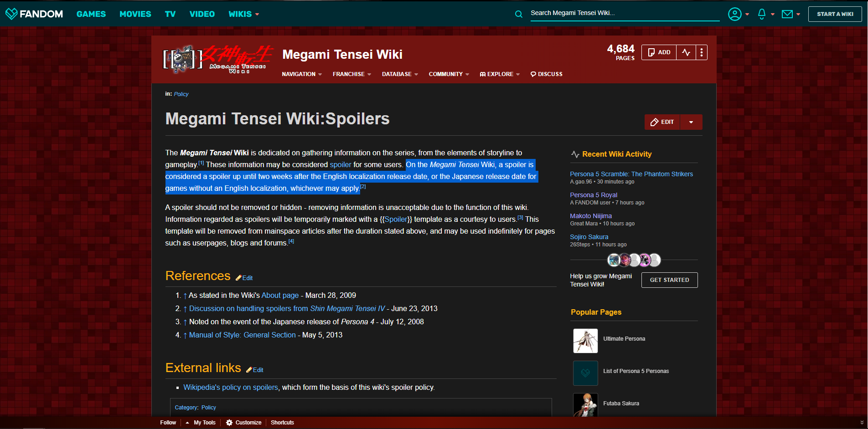
Task: Jump back via reference 4 up arrow
Action: 185,335
